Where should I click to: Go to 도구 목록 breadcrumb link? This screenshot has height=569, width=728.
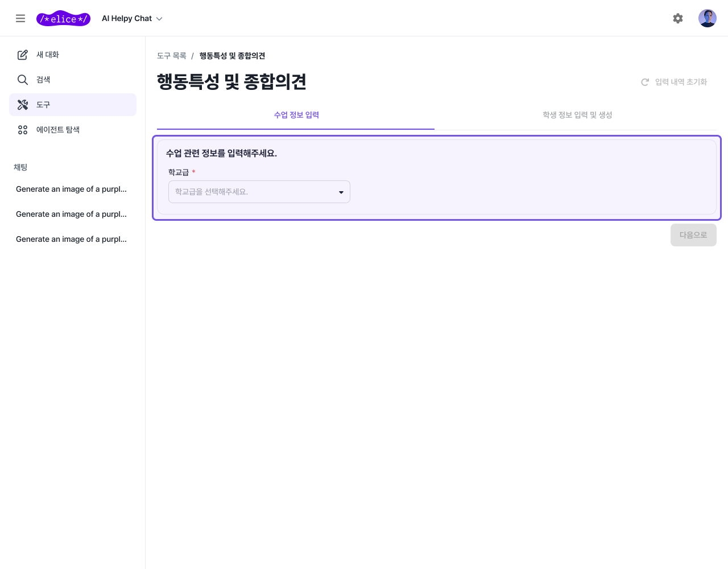tap(171, 56)
